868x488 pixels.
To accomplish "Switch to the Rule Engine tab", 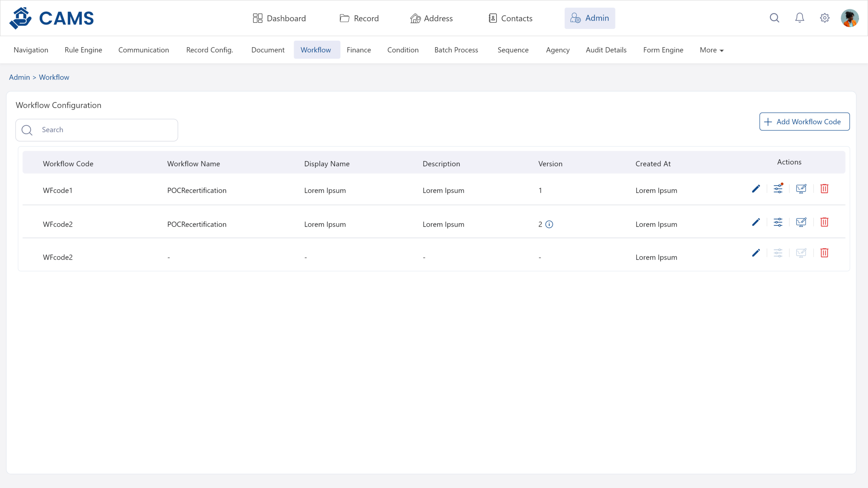I will click(83, 50).
